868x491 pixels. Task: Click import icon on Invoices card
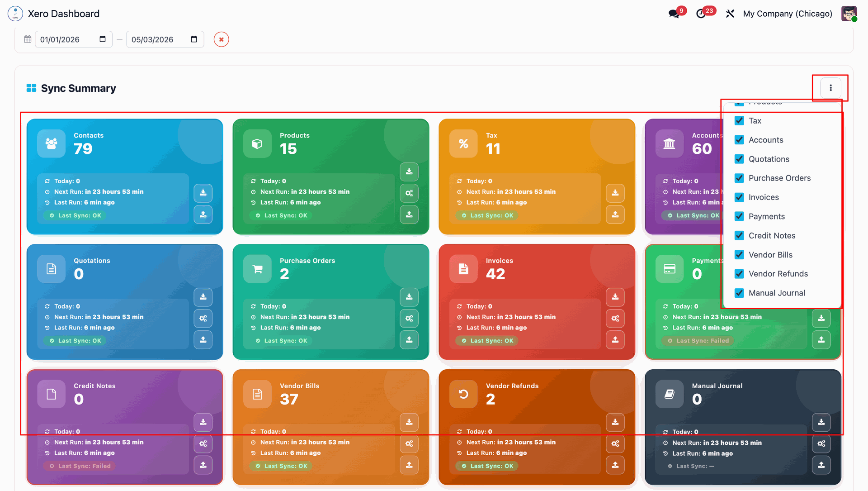click(x=615, y=297)
